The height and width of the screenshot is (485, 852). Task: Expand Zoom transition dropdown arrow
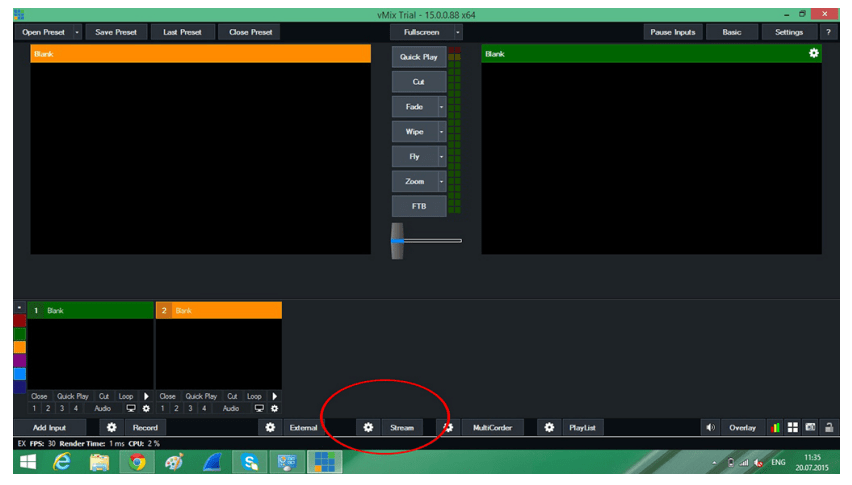coord(441,181)
